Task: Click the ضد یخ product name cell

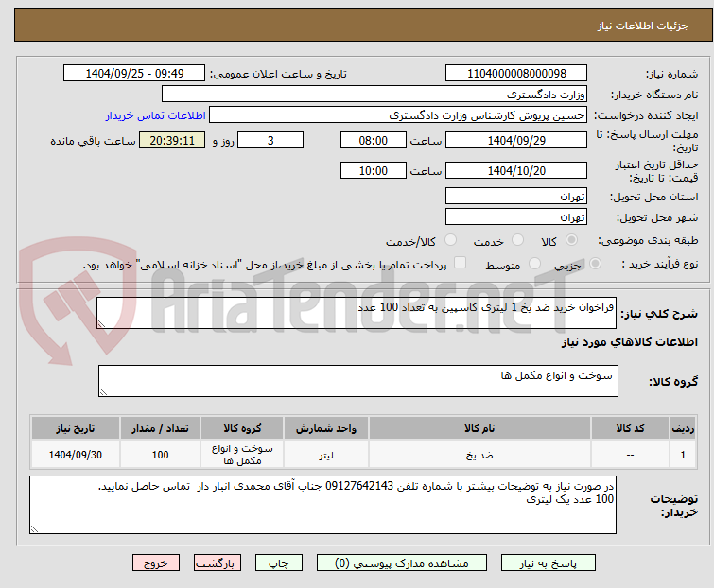Action: [x=479, y=455]
